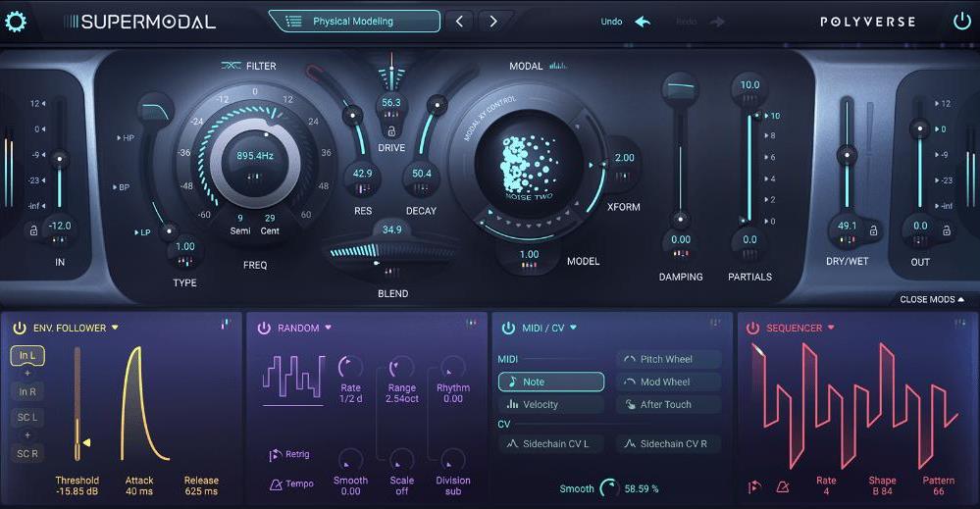Click the Decay value 50.4
The width and height of the screenshot is (980, 509).
(x=422, y=174)
